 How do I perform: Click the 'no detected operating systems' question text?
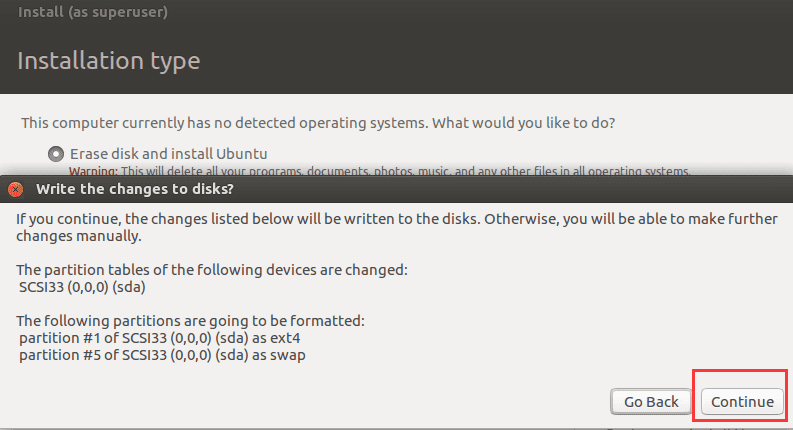pyautogui.click(x=318, y=123)
